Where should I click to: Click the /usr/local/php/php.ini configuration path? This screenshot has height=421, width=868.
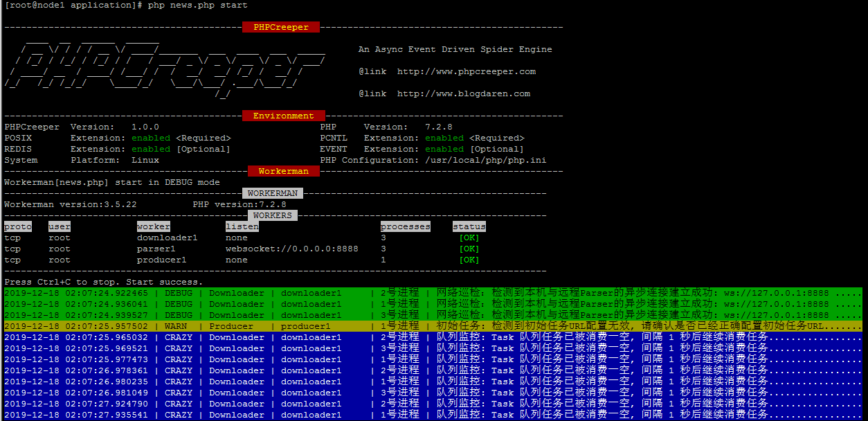click(480, 160)
